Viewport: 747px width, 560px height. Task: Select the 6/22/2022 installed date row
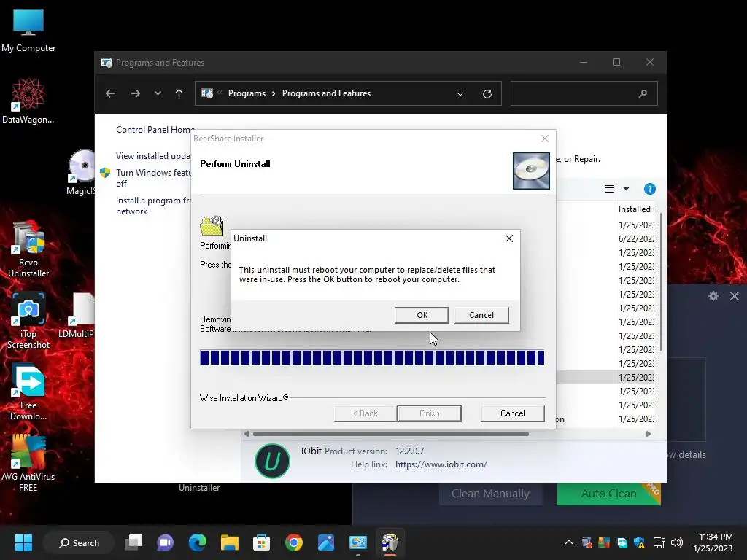pos(636,238)
